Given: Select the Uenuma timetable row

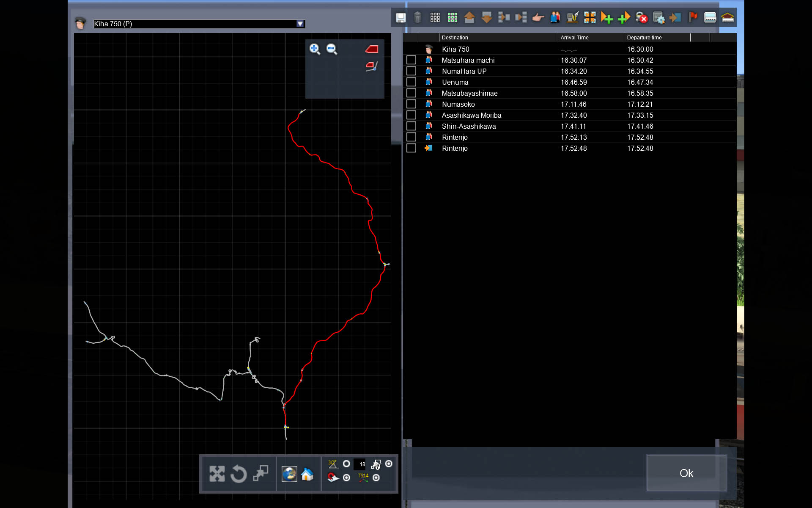Looking at the screenshot, I should pyautogui.click(x=455, y=82).
